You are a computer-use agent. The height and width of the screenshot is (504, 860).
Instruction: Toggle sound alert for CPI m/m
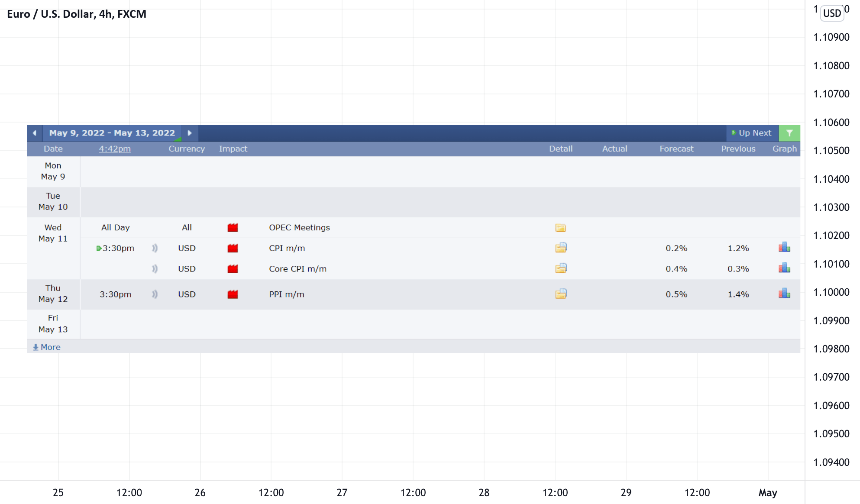(155, 248)
